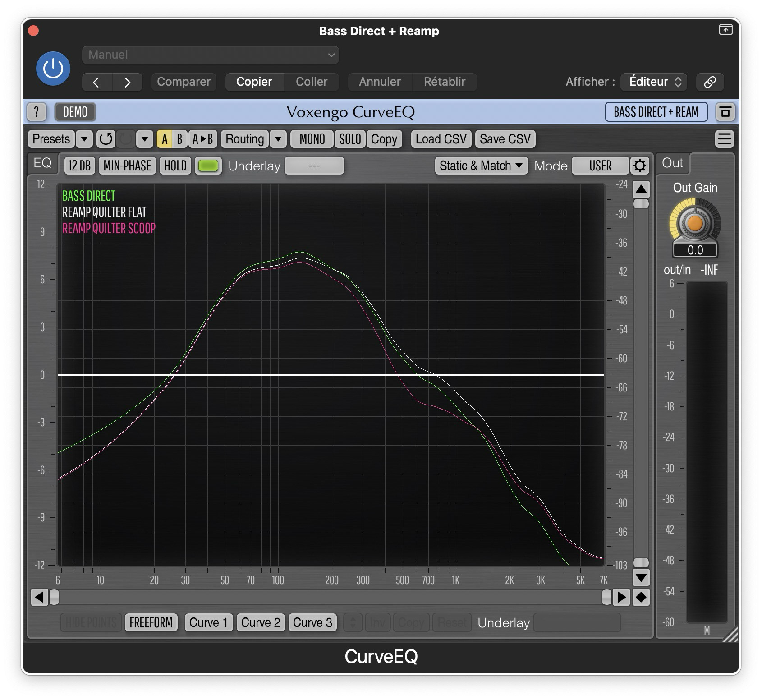
Task: Select state B
Action: [x=179, y=139]
